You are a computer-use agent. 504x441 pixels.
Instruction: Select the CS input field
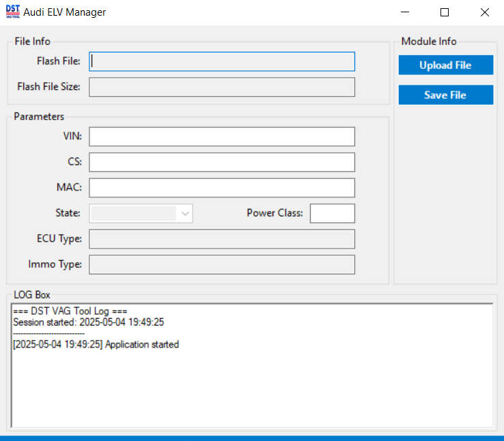[x=222, y=162]
